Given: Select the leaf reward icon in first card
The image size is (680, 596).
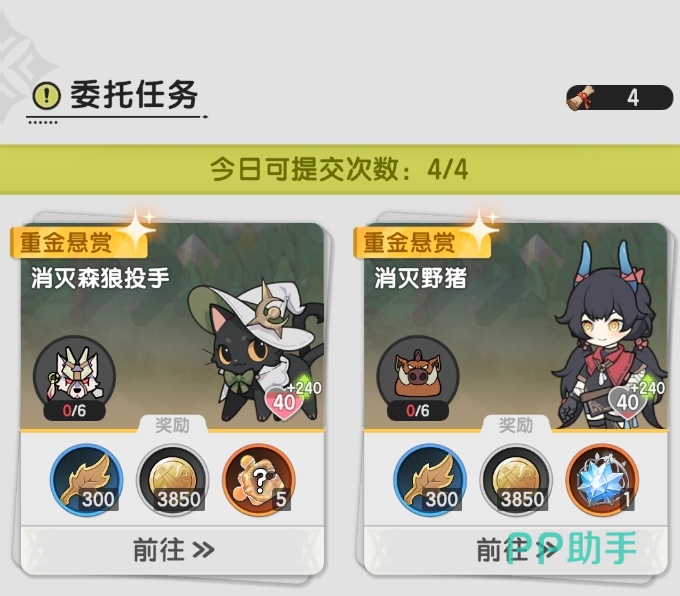Looking at the screenshot, I should click(86, 480).
